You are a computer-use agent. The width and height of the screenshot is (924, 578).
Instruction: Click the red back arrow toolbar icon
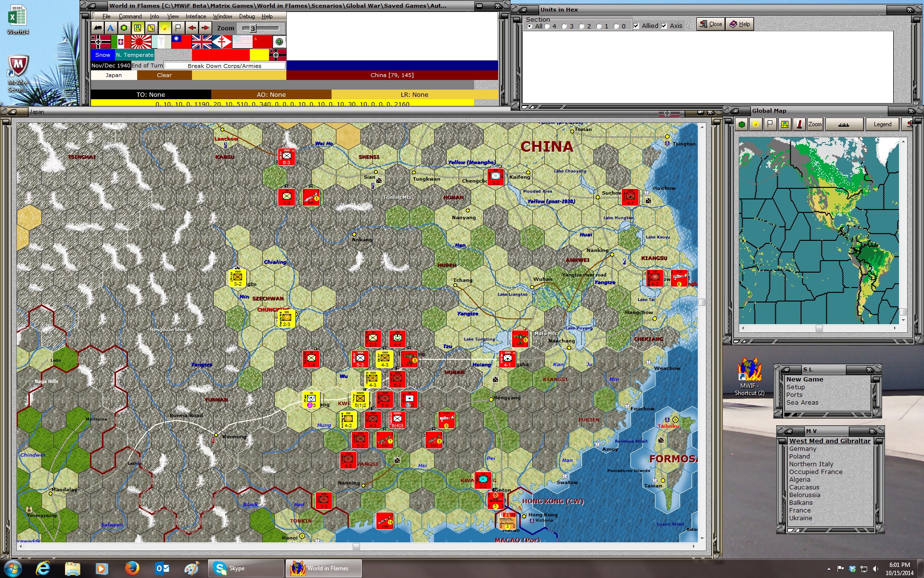192,28
